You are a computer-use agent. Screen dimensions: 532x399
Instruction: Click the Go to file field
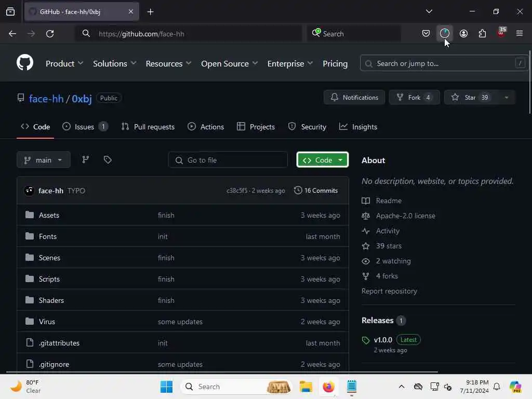[228, 160]
